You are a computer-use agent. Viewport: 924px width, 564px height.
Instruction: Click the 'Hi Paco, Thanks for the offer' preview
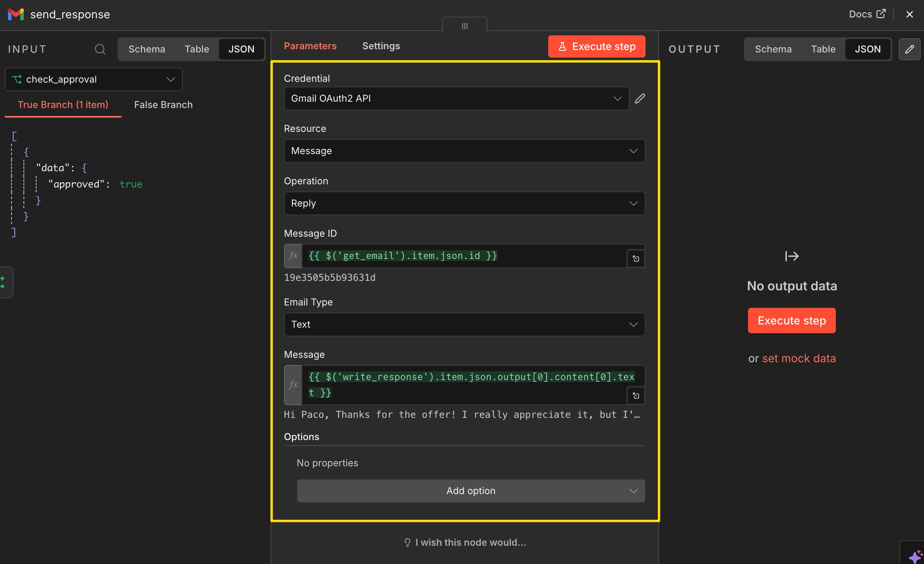pos(462,415)
